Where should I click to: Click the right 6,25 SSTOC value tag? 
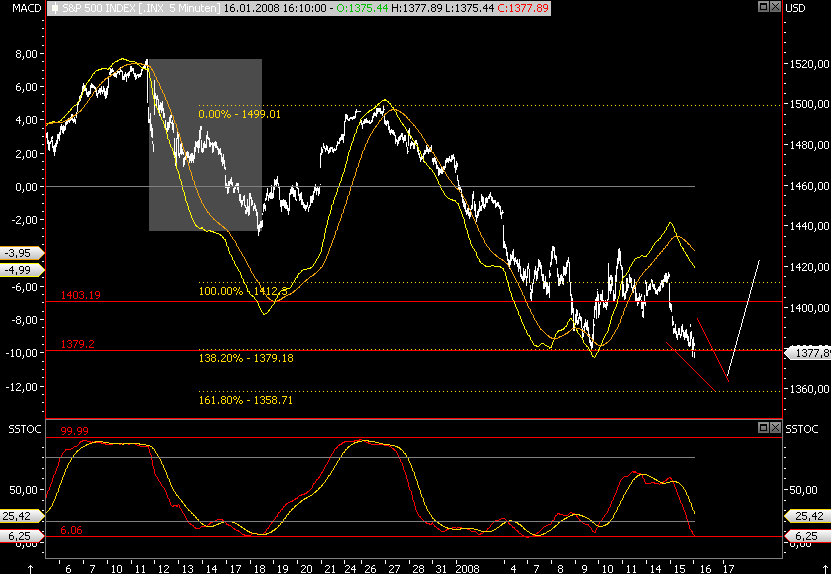[807, 536]
